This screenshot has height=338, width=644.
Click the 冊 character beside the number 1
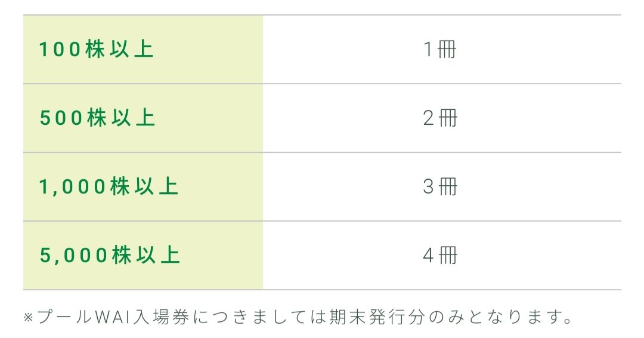click(447, 50)
